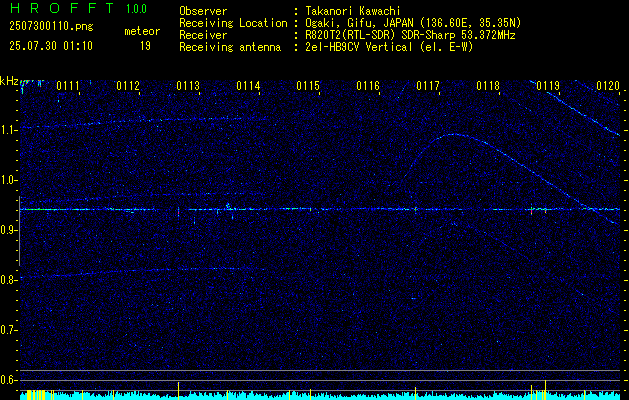Click the 0112 time axis marker
Screen dimensions: 629x400
click(x=128, y=86)
